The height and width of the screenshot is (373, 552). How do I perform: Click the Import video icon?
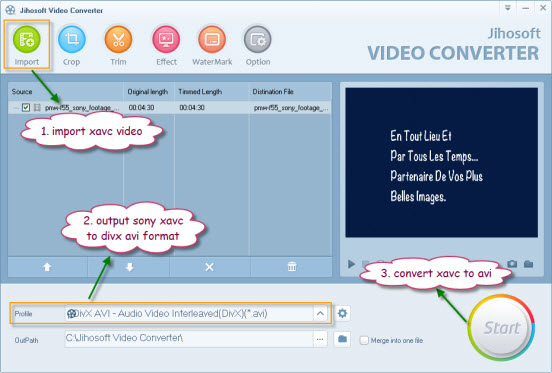click(x=27, y=39)
